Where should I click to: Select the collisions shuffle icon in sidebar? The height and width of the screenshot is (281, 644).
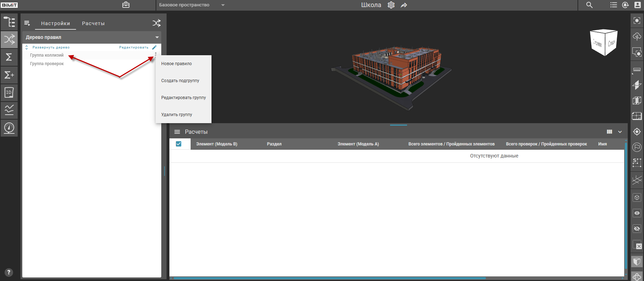9,39
